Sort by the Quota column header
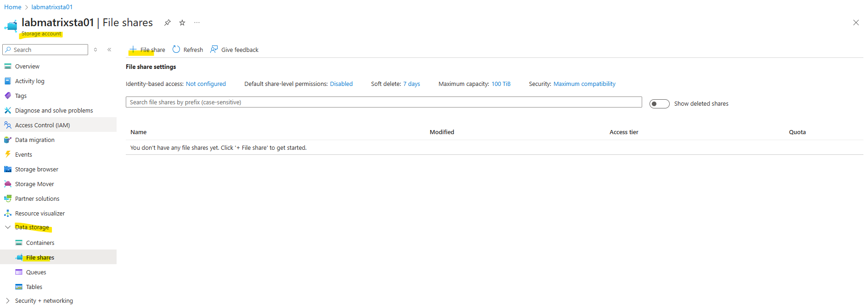The image size is (868, 306). [x=797, y=132]
